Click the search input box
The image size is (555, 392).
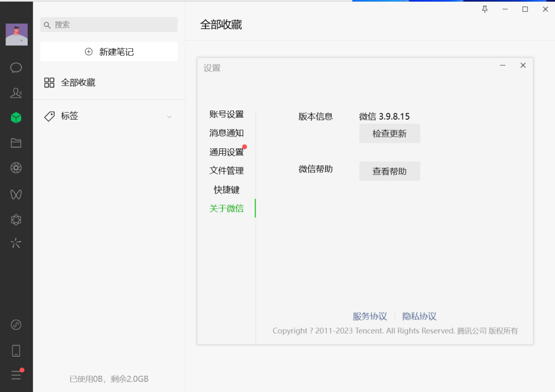click(108, 24)
